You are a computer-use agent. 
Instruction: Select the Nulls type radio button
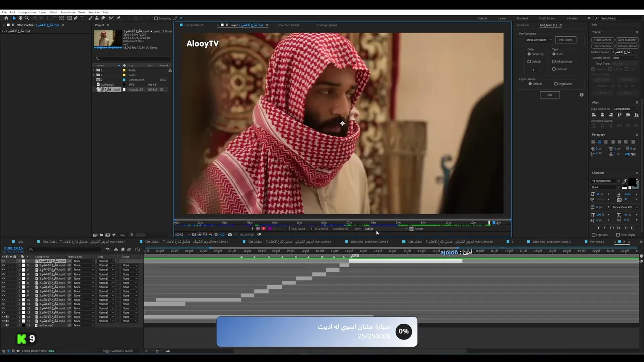coord(554,54)
